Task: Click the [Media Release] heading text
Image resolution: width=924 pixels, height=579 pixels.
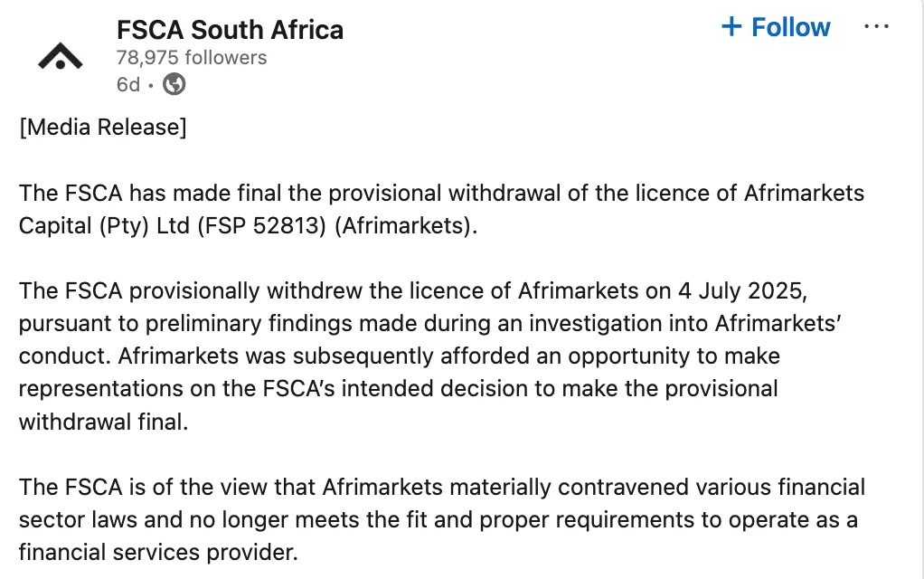Action: [102, 128]
